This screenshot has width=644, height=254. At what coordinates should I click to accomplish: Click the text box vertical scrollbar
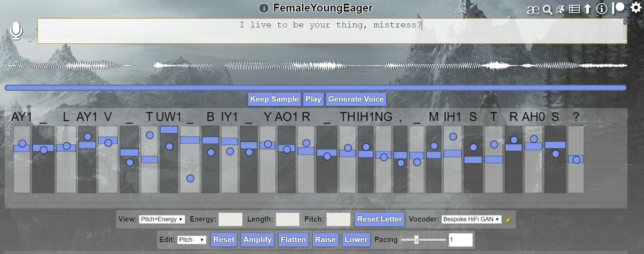pos(625,31)
